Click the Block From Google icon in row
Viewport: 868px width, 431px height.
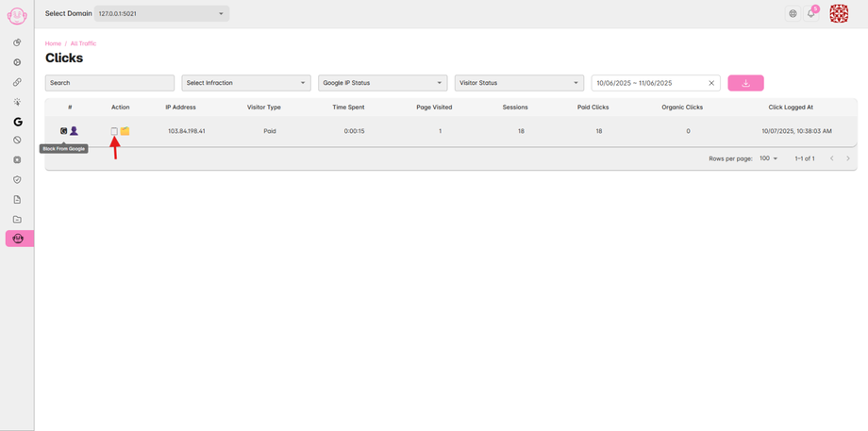click(x=63, y=131)
